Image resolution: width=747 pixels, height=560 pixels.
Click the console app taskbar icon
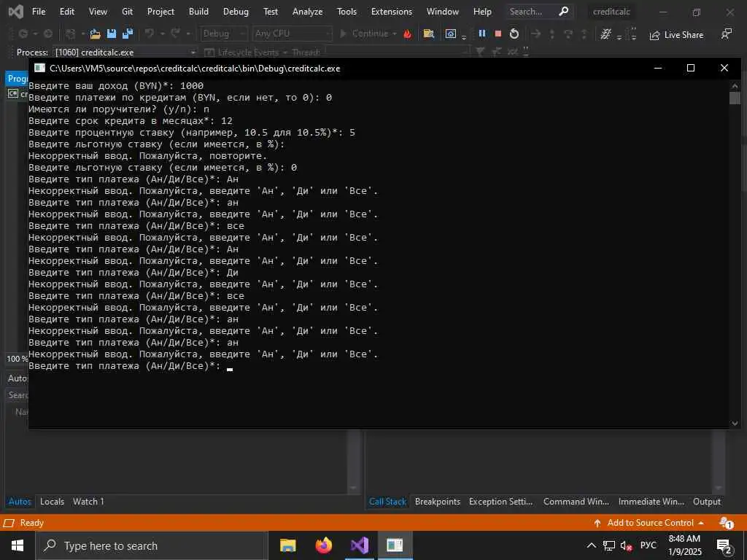(395, 545)
